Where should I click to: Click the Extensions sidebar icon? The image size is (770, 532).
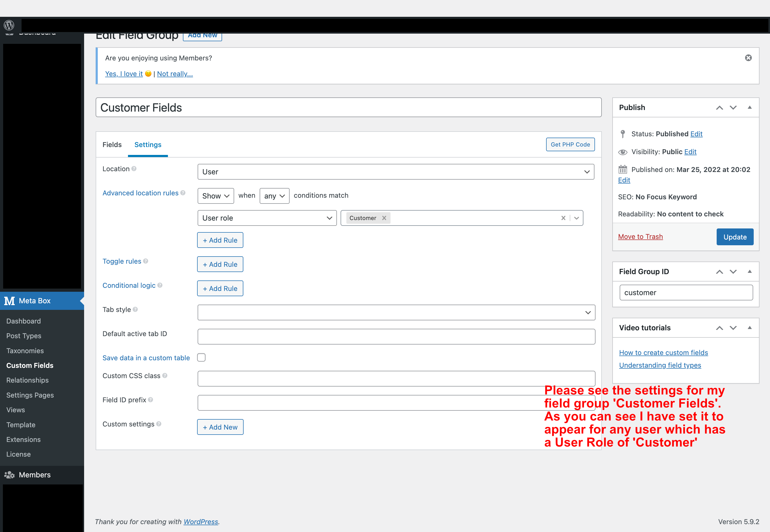click(x=24, y=439)
